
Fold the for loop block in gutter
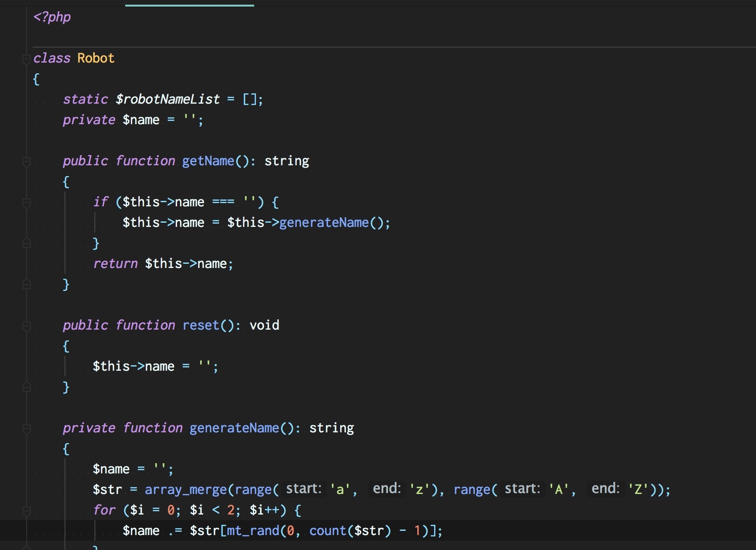click(x=27, y=511)
